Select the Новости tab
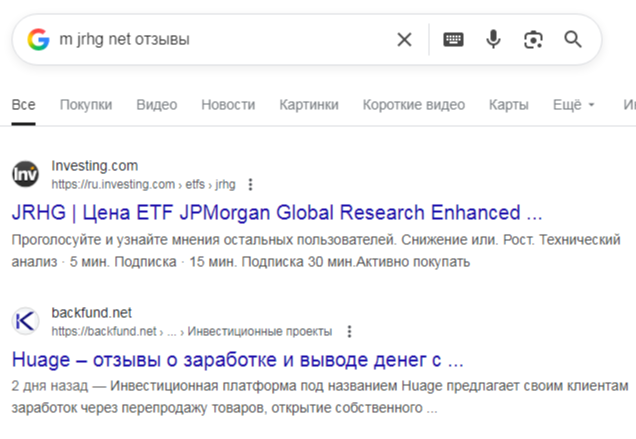This screenshot has width=636, height=439. pos(228,105)
